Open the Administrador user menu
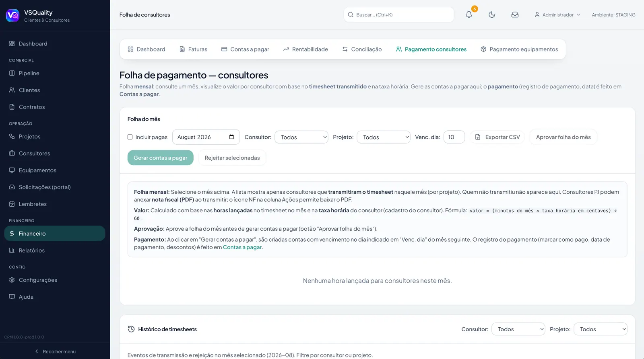This screenshot has height=359, width=644. coord(557,15)
